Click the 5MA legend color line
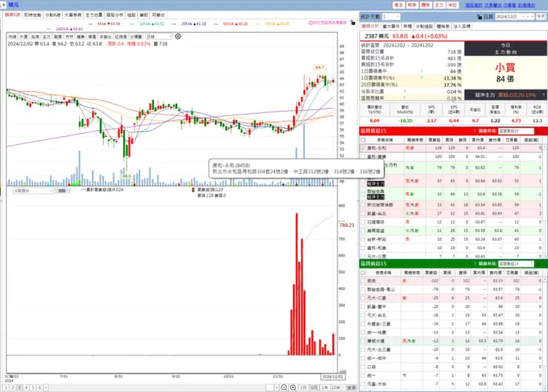 [x=91, y=24]
